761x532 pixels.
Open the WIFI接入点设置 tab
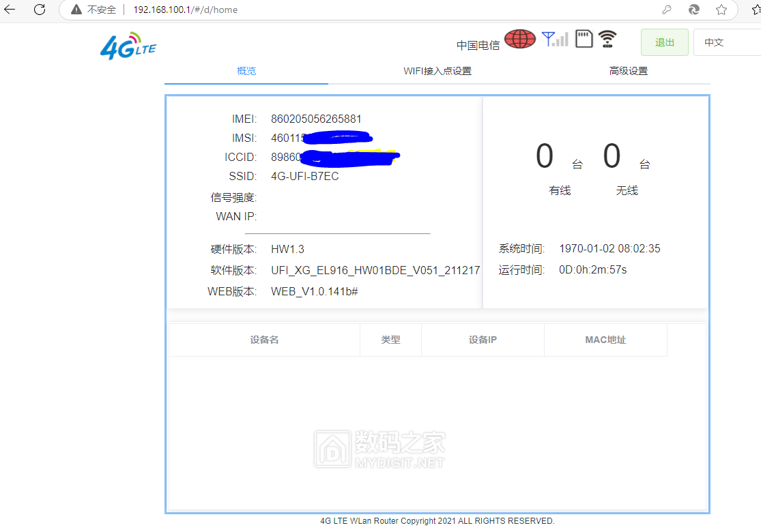pos(437,71)
